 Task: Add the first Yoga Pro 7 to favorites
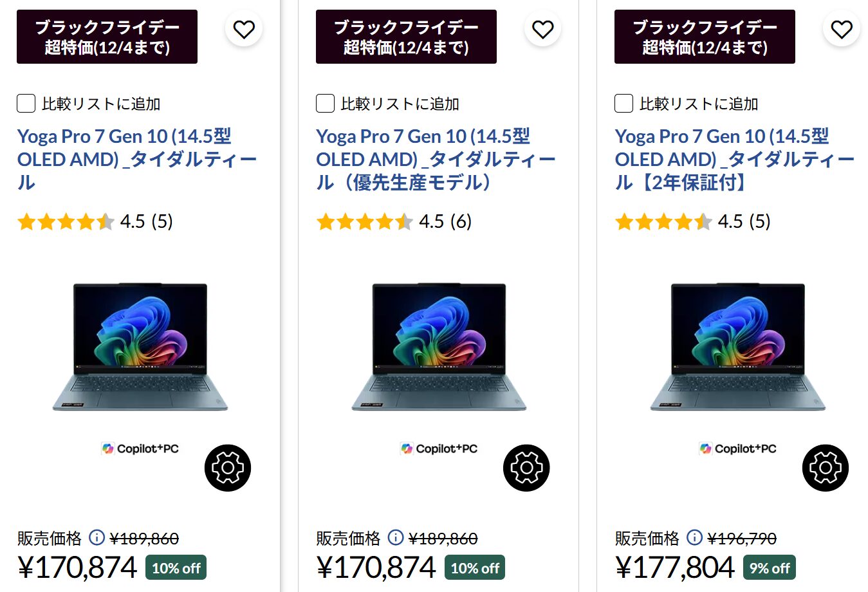coord(244,29)
